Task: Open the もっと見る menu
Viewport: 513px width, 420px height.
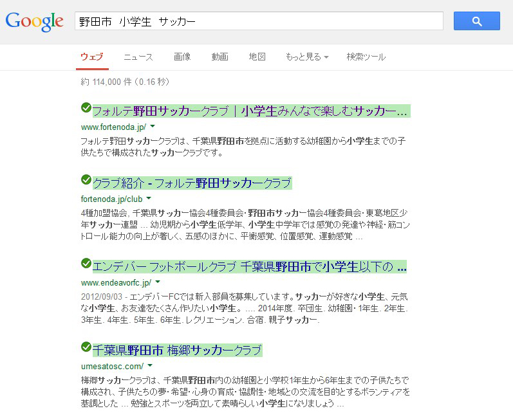Action: point(306,57)
